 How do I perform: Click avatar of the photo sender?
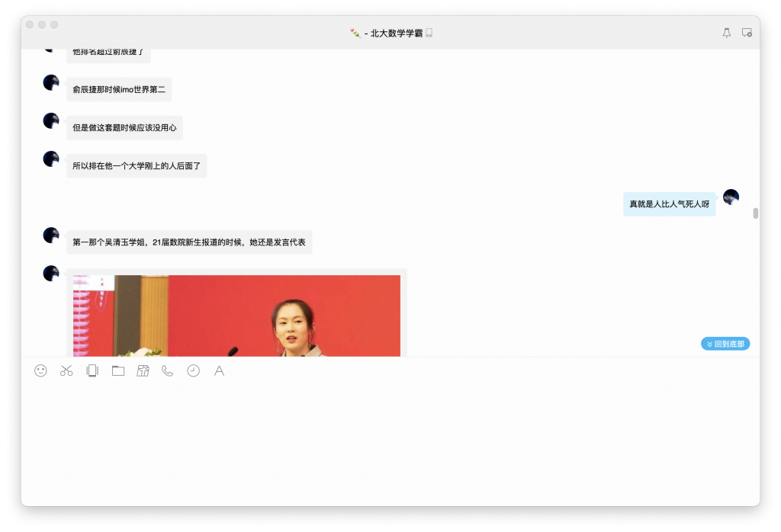pyautogui.click(x=50, y=273)
